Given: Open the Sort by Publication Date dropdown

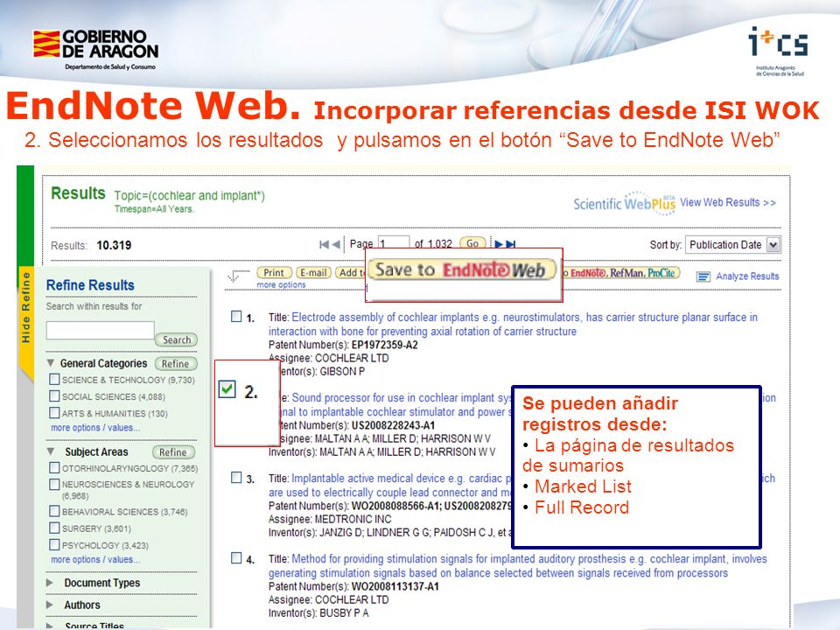Looking at the screenshot, I should click(733, 245).
